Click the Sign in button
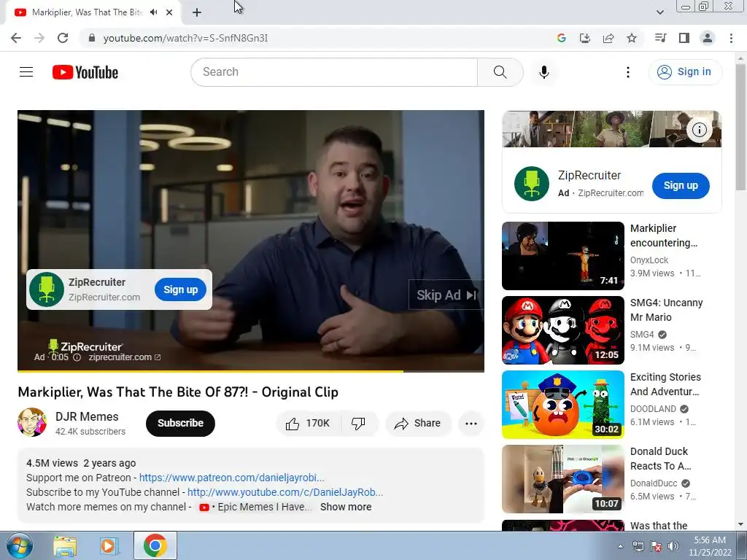The width and height of the screenshot is (747, 560). point(684,72)
